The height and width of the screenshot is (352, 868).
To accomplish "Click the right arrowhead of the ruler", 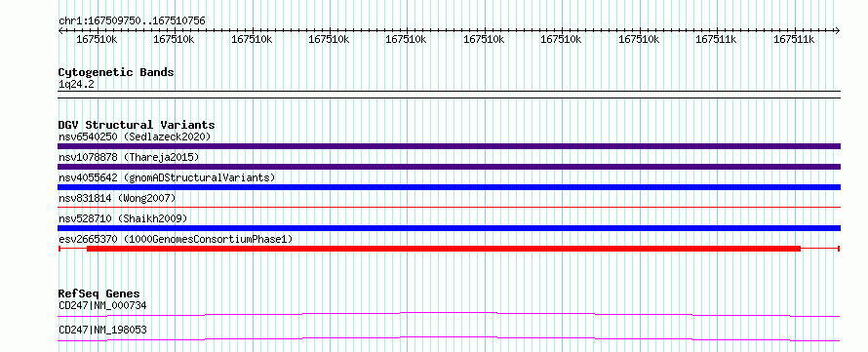I will pyautogui.click(x=838, y=30).
